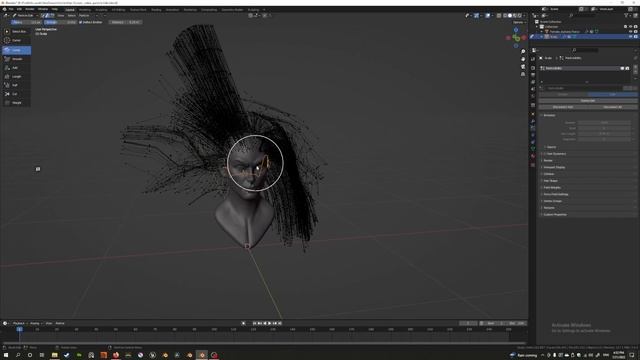640x360 pixels.
Task: Select the Add hair tool
Action: click(16, 68)
